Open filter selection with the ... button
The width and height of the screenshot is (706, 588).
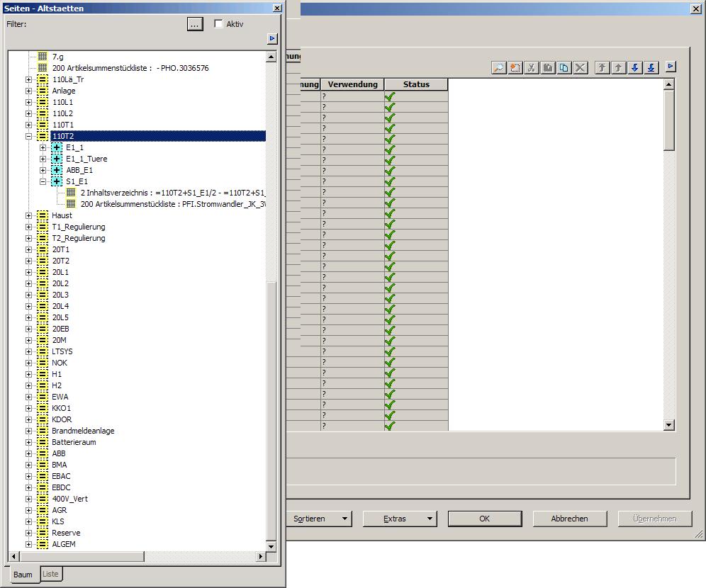[x=195, y=24]
